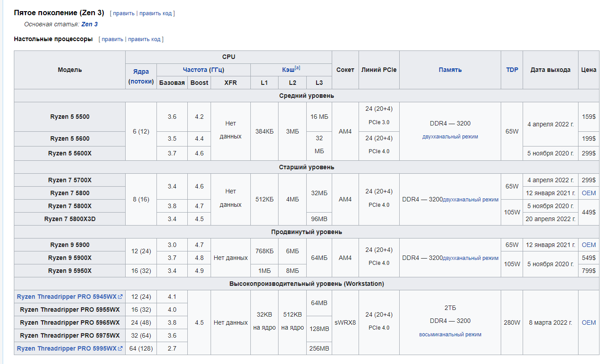Click the Сокет column header

coord(345,70)
